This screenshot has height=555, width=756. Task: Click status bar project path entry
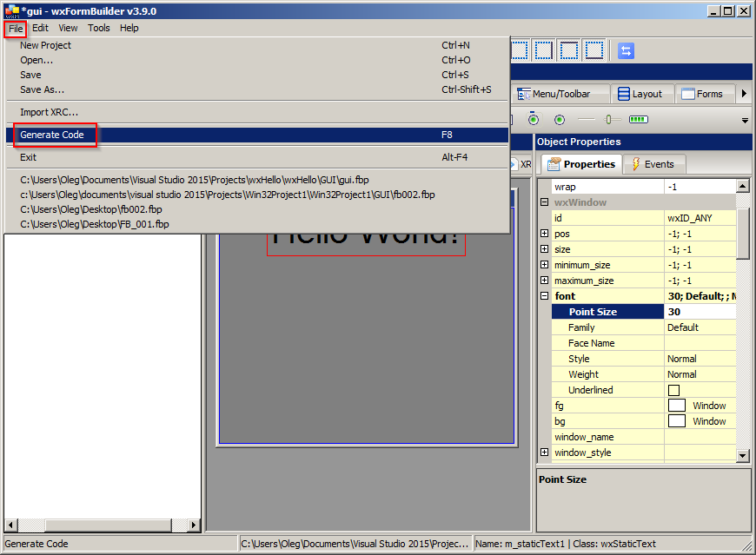(355, 544)
